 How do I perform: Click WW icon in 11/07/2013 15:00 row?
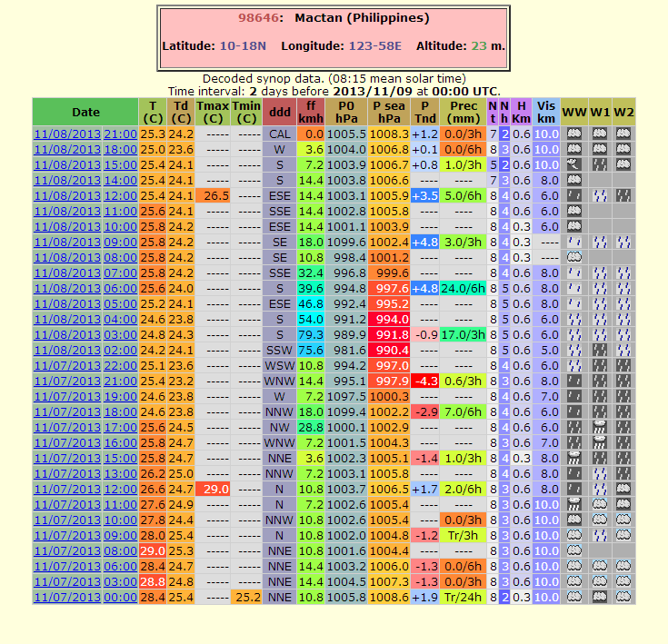[573, 458]
